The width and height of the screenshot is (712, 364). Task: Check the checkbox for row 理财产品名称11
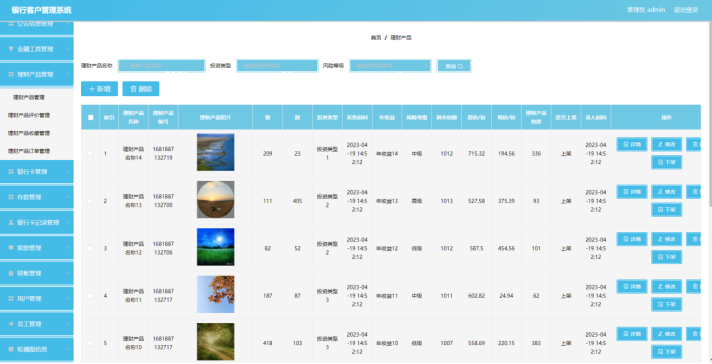[90, 296]
